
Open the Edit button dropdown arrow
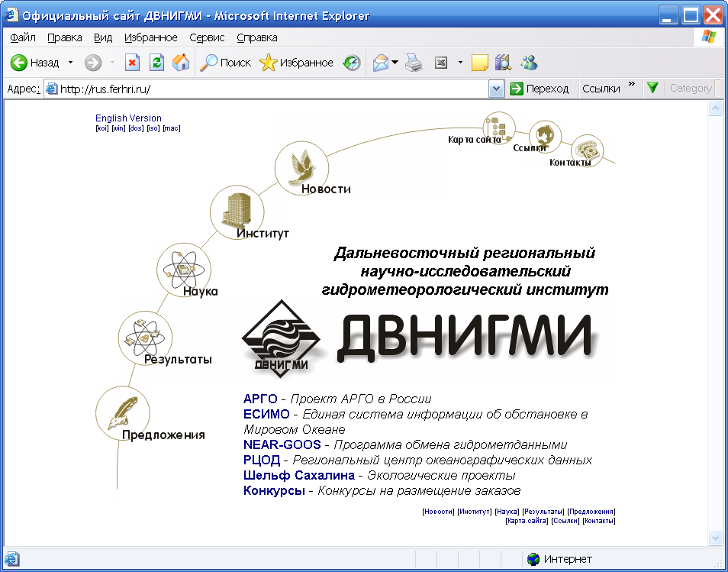(460, 63)
